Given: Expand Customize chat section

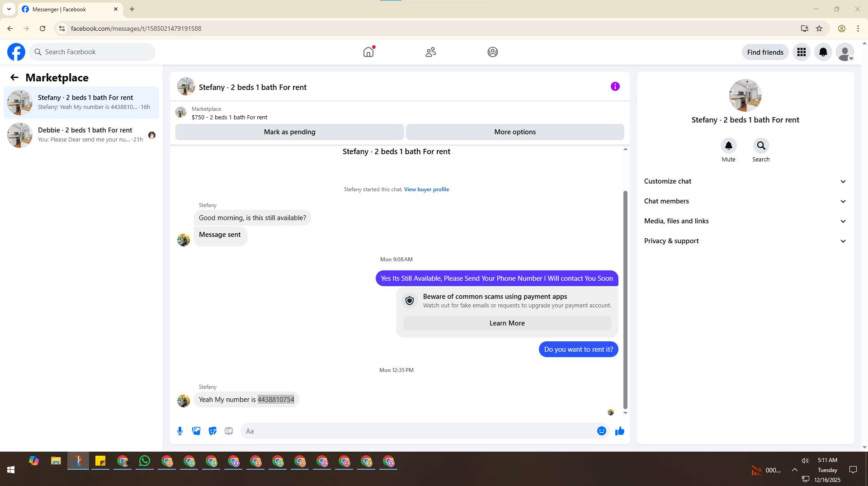Looking at the screenshot, I should click(x=745, y=181).
